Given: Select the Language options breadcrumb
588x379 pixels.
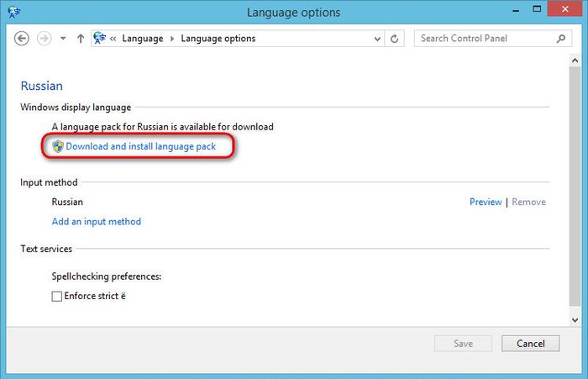Looking at the screenshot, I should click(x=218, y=39).
